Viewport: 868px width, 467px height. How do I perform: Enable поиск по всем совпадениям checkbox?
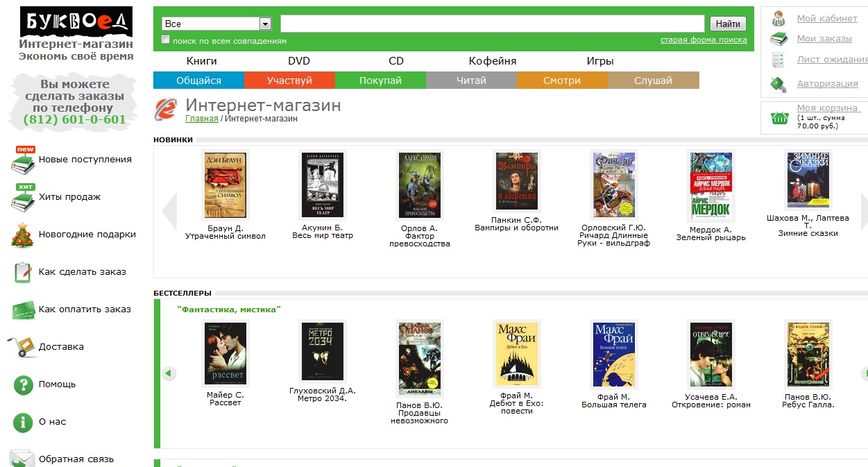pyautogui.click(x=166, y=40)
